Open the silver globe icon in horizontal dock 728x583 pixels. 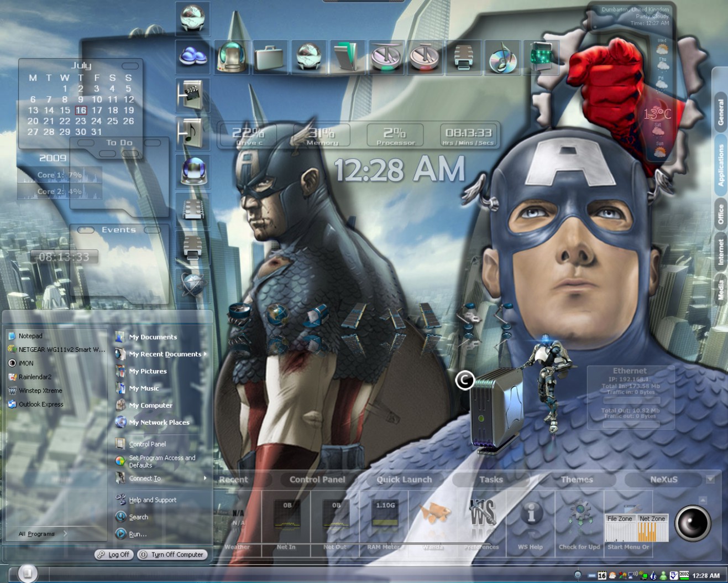point(308,57)
